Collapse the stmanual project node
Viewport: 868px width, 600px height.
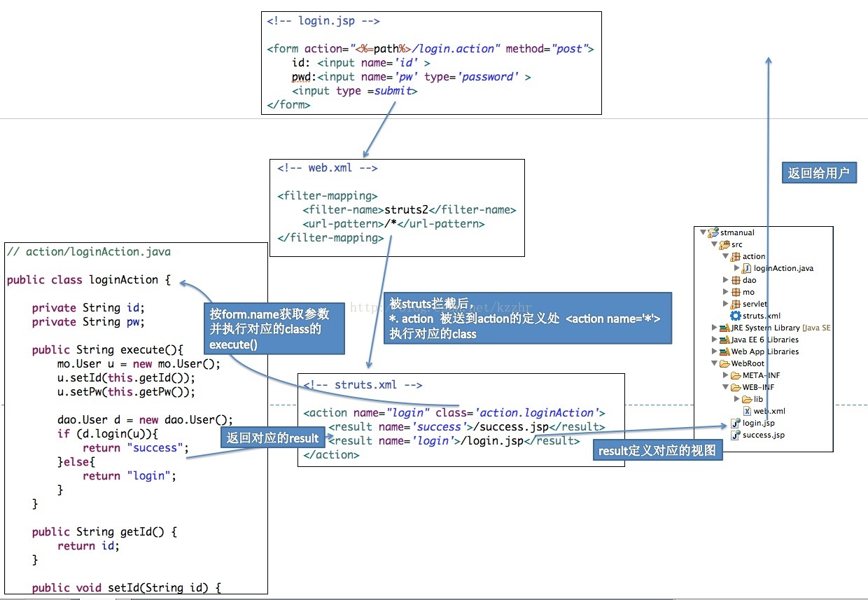[x=703, y=232]
